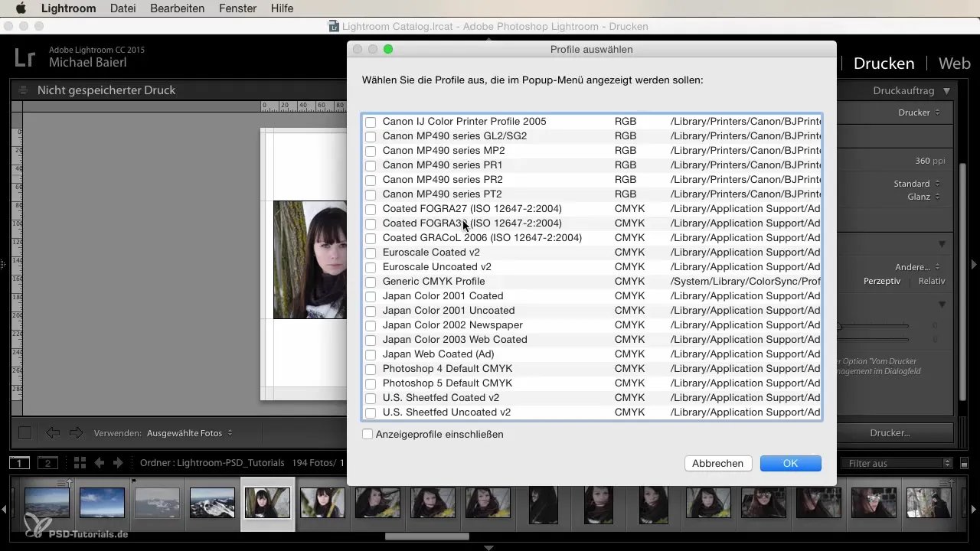This screenshot has height=551, width=980.
Task: Click the filmstrip collapse arrow at bottom
Action: click(489, 547)
